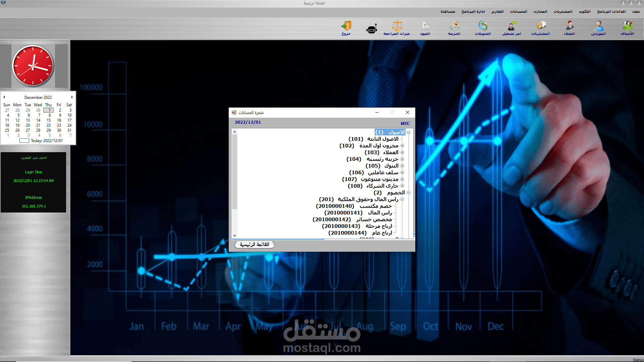Click the 2022/12/01 date label in accounts window

pos(248,122)
